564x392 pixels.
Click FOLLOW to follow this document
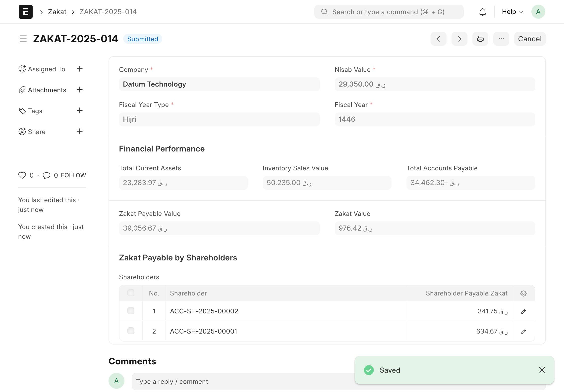(73, 175)
